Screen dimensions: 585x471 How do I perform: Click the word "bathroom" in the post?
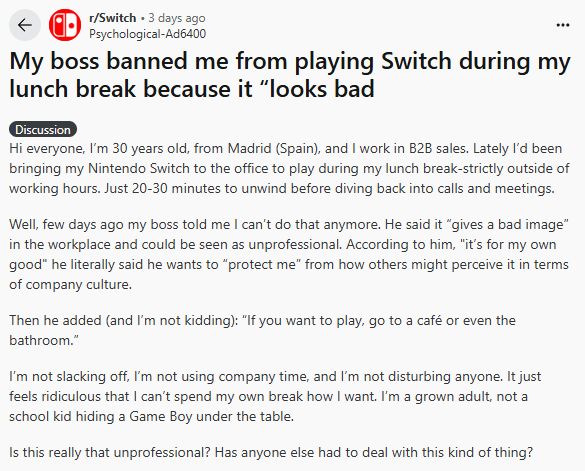pyautogui.click(x=40, y=340)
